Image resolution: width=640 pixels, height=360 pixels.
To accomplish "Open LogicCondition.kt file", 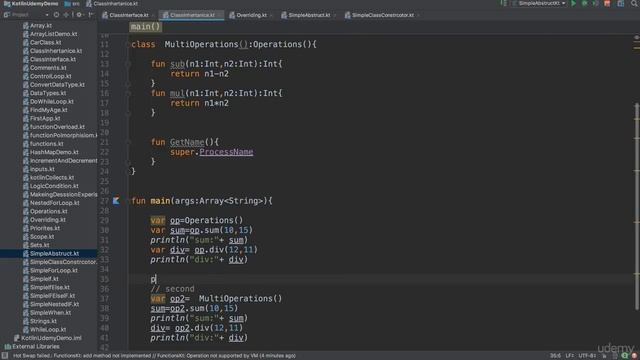I will 51,186.
